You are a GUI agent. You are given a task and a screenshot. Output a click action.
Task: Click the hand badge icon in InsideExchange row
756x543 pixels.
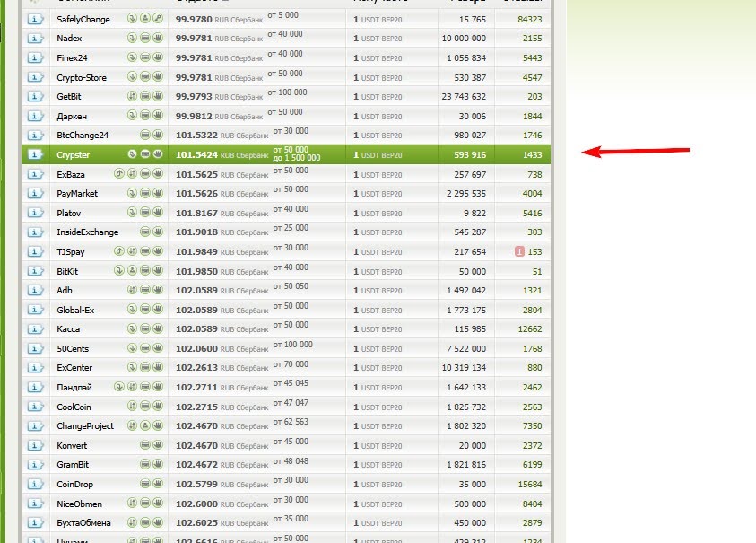tap(158, 232)
